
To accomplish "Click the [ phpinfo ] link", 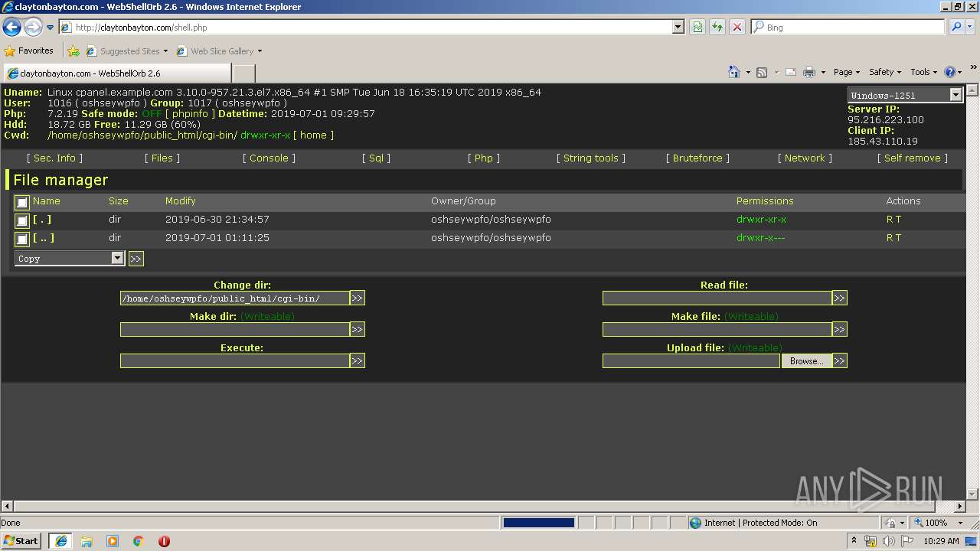I will pyautogui.click(x=190, y=113).
